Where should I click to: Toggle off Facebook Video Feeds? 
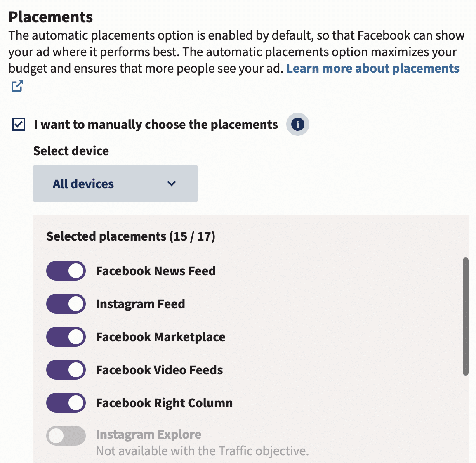click(x=66, y=370)
